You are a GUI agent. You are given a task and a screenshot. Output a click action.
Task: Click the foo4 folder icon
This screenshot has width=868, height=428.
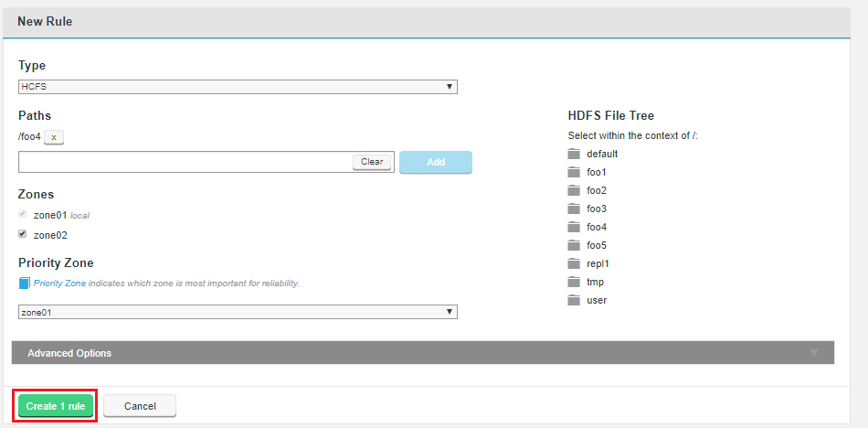click(574, 227)
